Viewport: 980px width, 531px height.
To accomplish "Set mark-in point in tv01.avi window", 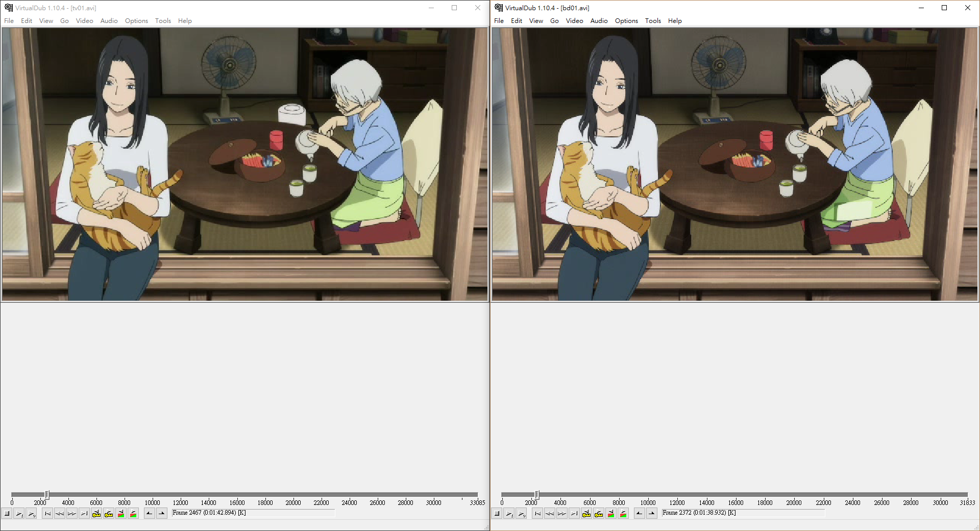I will click(x=150, y=514).
